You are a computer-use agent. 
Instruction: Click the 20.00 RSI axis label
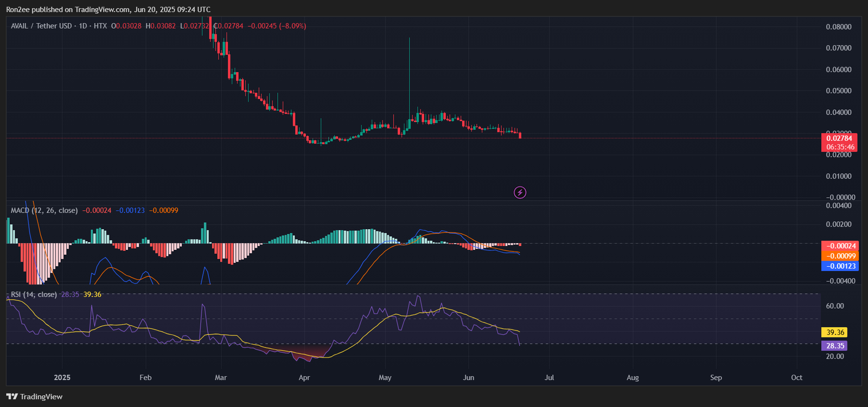(x=835, y=356)
